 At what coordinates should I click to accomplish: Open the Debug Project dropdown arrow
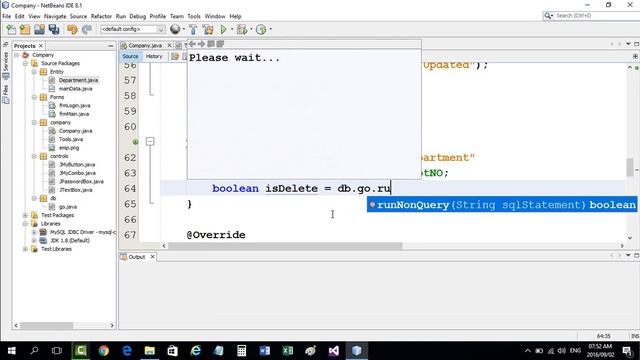251,29
